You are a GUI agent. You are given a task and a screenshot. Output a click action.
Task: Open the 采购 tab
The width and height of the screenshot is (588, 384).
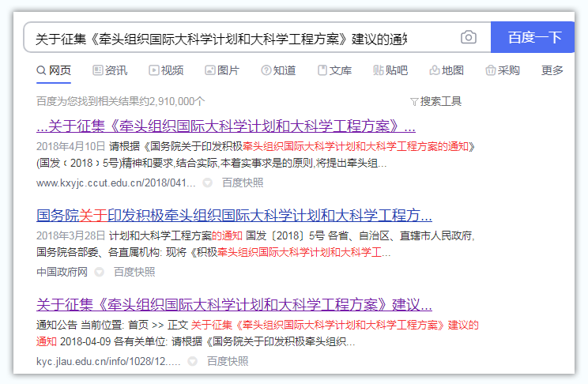[x=503, y=70]
